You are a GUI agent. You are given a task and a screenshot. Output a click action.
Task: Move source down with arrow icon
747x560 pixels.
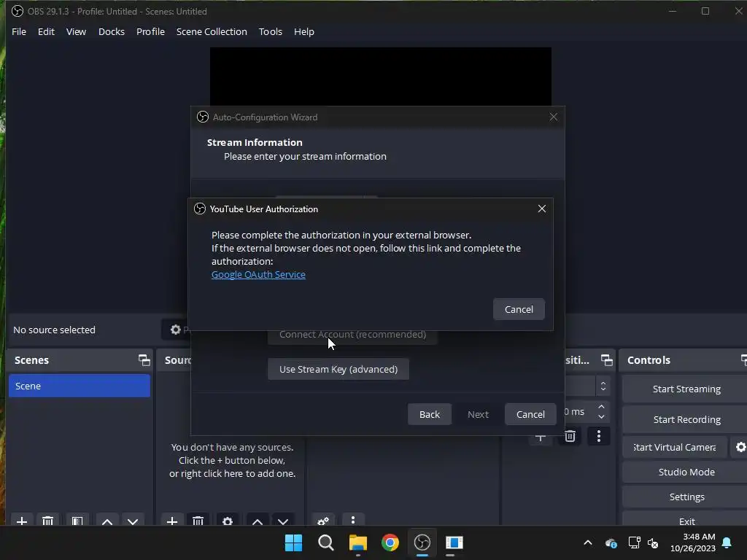283,521
